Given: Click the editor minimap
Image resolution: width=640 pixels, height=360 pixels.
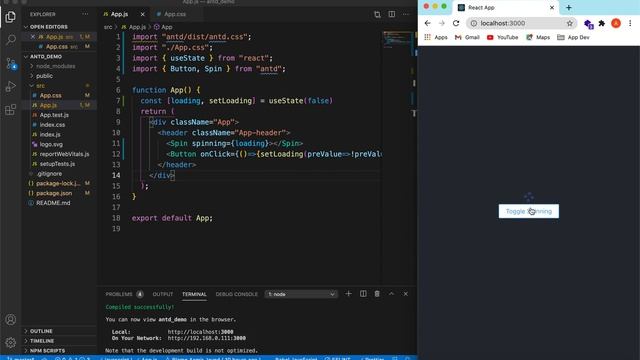Looking at the screenshot, I should (397, 40).
